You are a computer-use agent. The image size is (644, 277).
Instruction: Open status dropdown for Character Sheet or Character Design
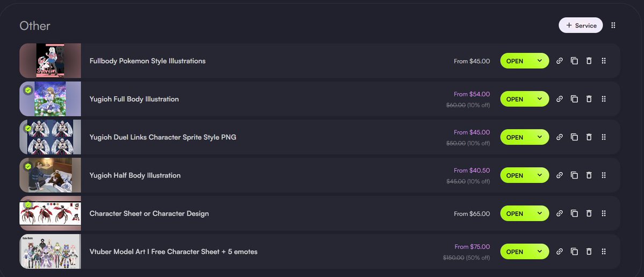(524, 213)
